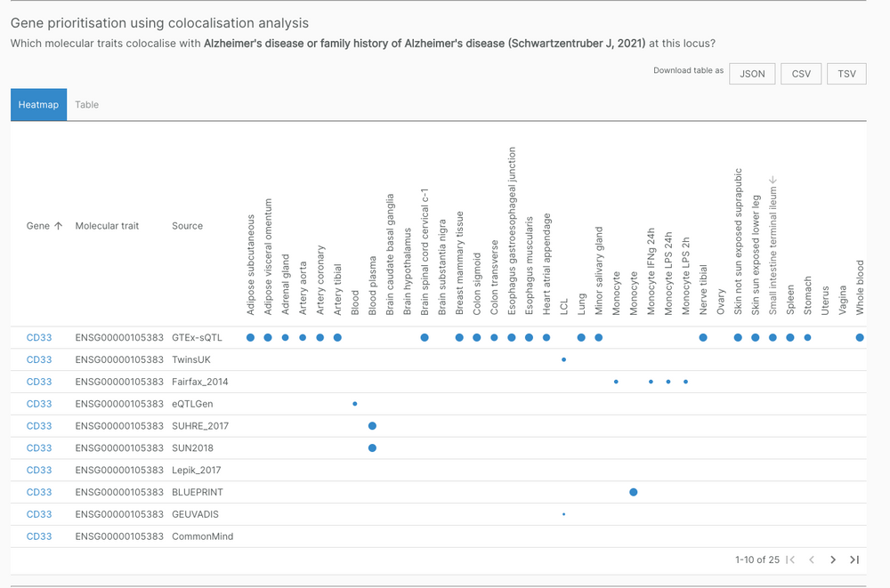
Task: Click the GEUVADIS LCL colocalisation dot
Action: pos(562,514)
